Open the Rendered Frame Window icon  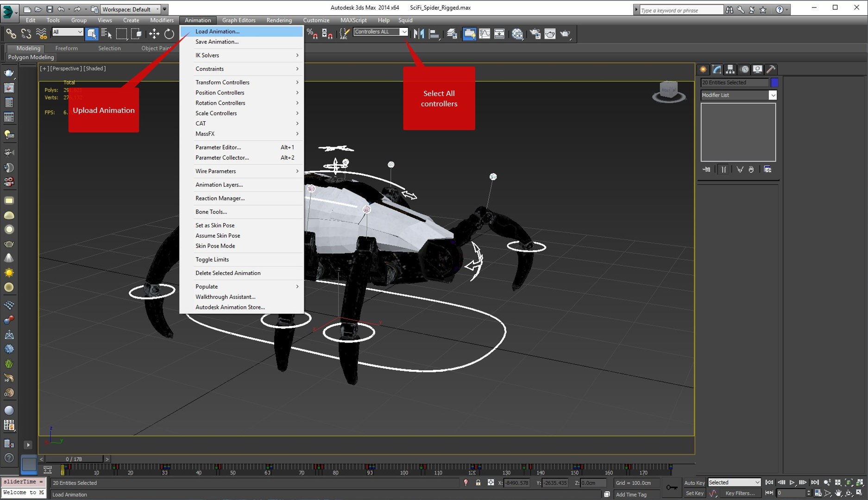pyautogui.click(x=550, y=33)
